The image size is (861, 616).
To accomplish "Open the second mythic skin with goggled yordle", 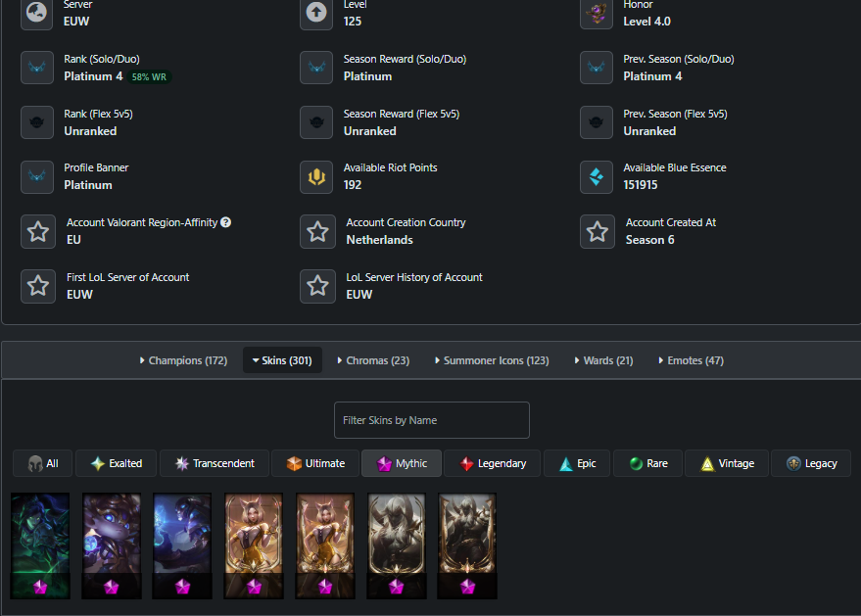I will (112, 545).
